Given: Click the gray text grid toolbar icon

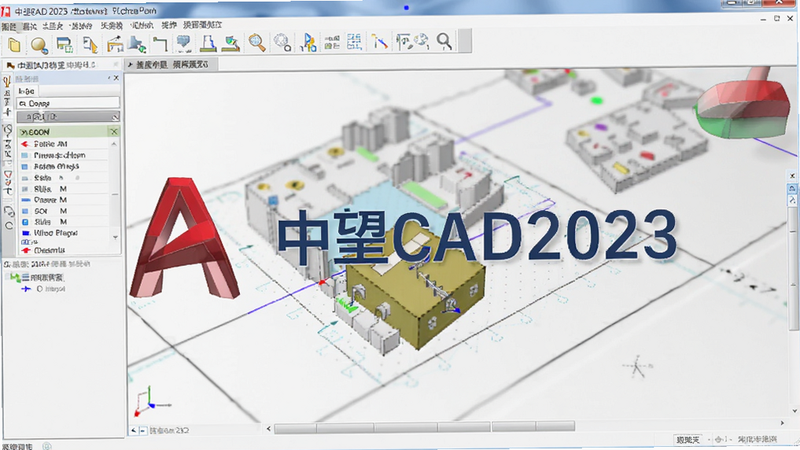Looking at the screenshot, I should click(x=332, y=42).
